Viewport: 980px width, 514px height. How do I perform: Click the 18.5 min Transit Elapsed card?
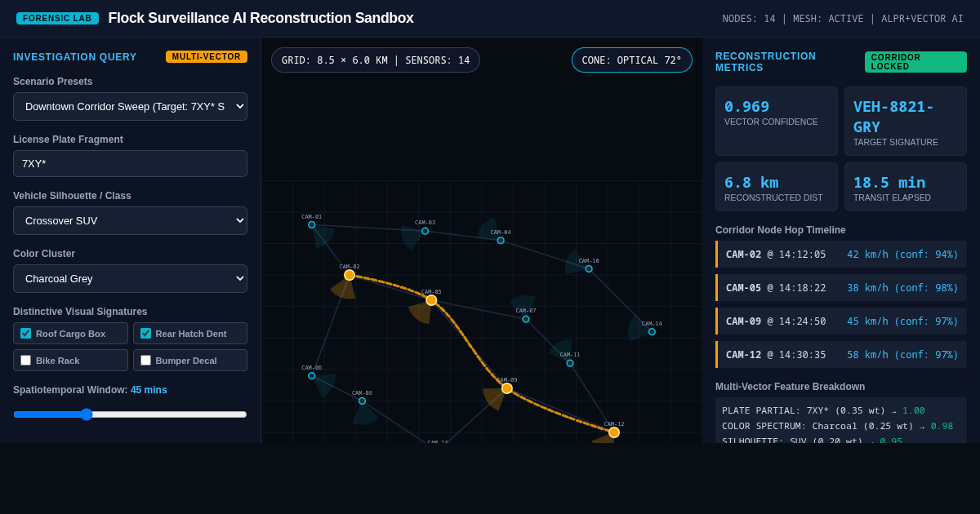(x=906, y=187)
